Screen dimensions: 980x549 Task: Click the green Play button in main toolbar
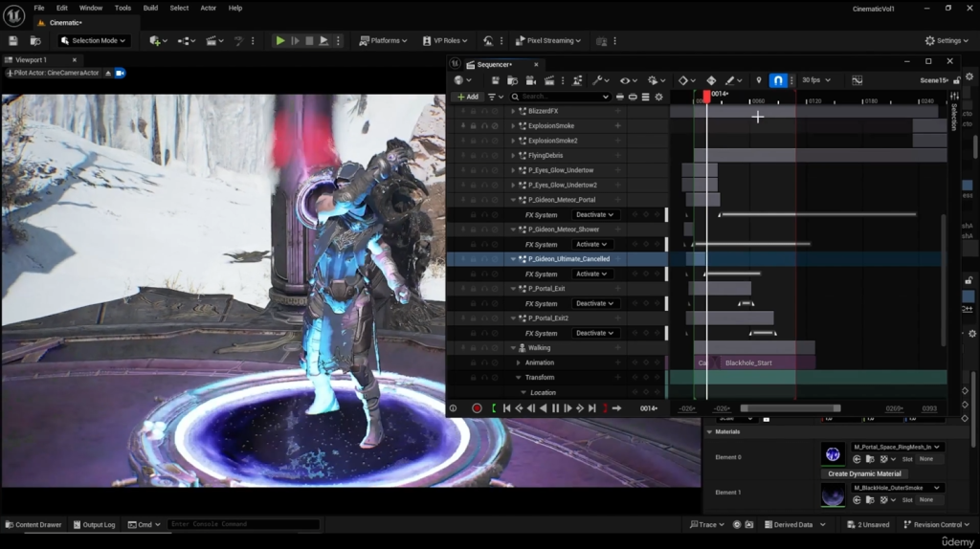pyautogui.click(x=279, y=41)
